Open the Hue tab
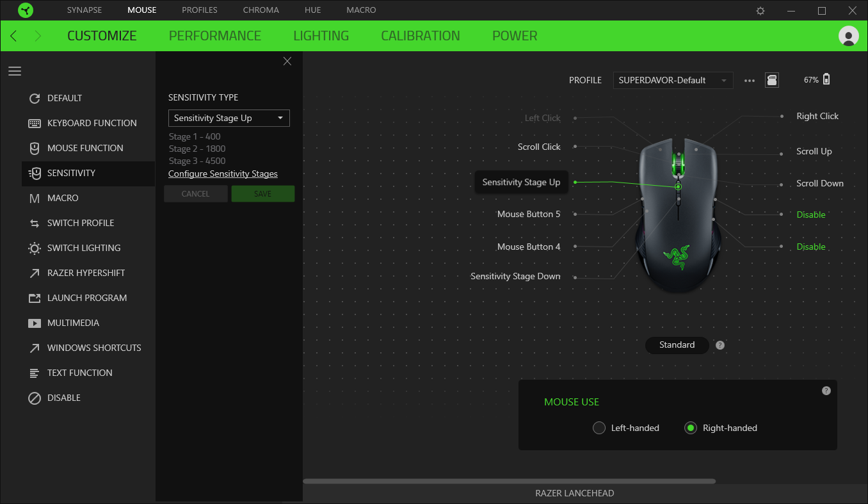868x504 pixels. 313,10
